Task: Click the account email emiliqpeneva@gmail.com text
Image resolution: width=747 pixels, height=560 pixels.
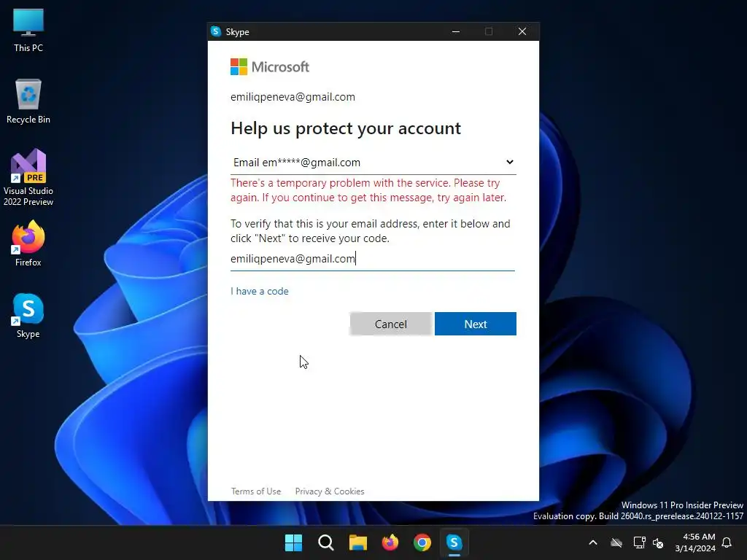Action: (x=293, y=97)
